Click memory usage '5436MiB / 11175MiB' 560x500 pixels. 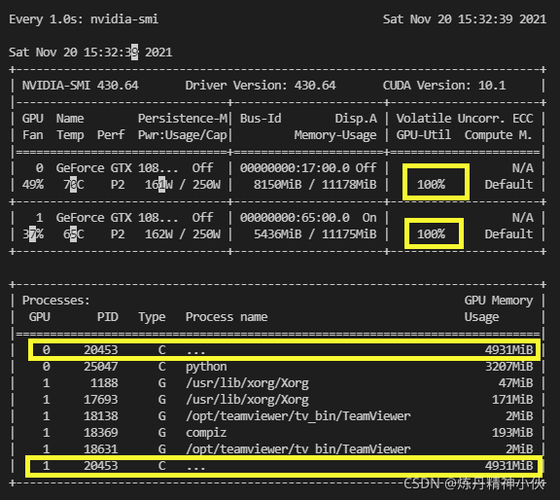(x=315, y=234)
